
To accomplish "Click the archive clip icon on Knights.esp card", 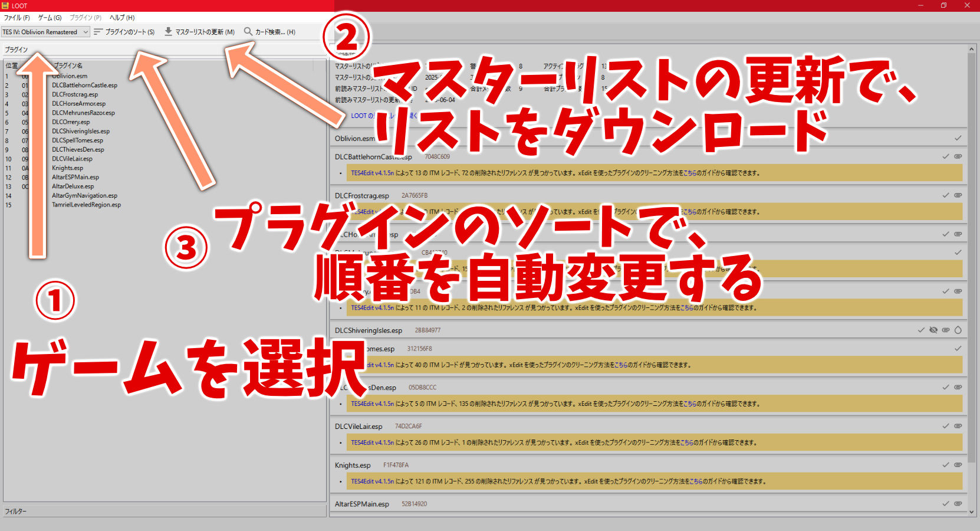I will click(x=958, y=465).
